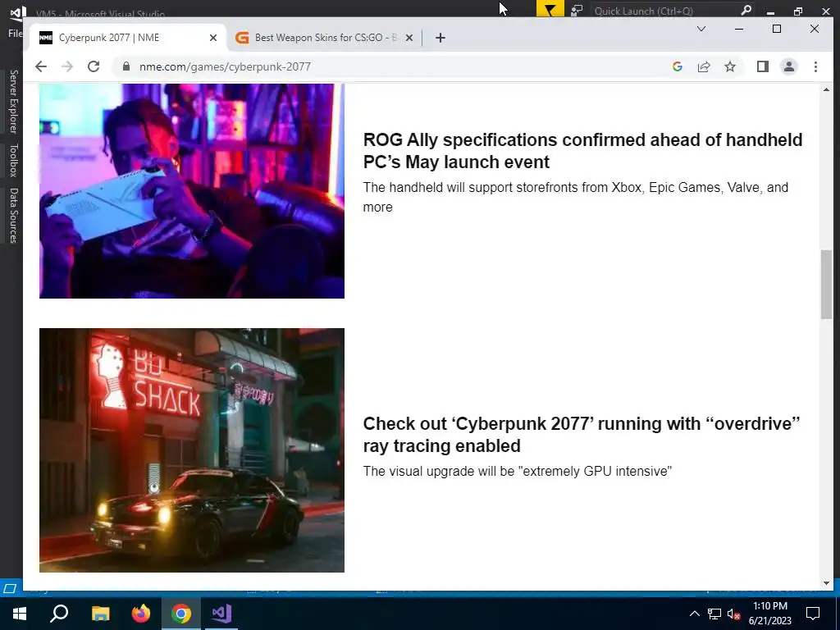
Task: Open the ROG Ally specifications article headline
Action: [583, 151]
